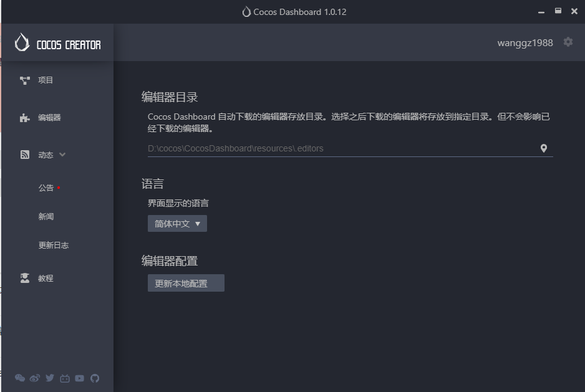585x392 pixels.
Task: Open the Weibo social icon
Action: (35, 378)
